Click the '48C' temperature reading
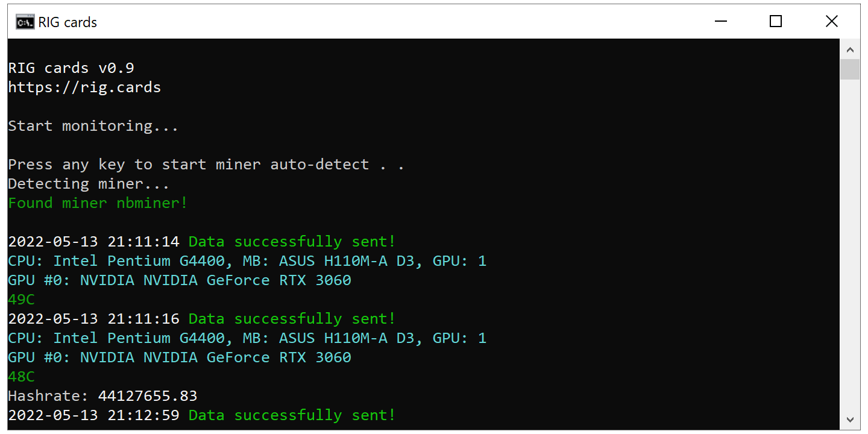This screenshot has width=868, height=434. (x=20, y=376)
